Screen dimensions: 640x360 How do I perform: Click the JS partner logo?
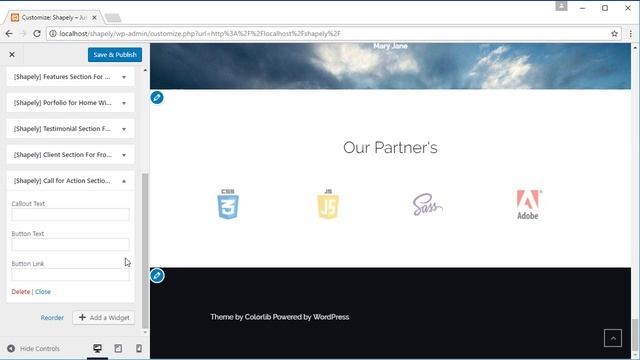click(x=328, y=204)
